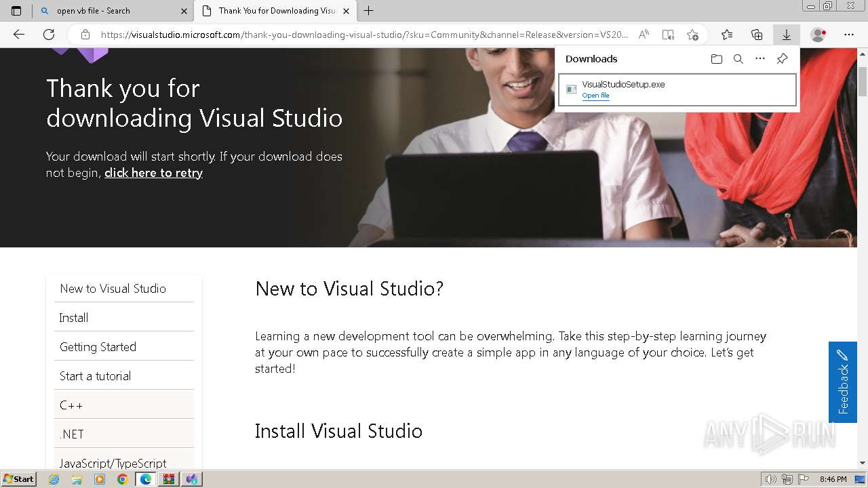Viewport: 868px width, 488px height.
Task: Open the Collections panel
Action: [757, 35]
